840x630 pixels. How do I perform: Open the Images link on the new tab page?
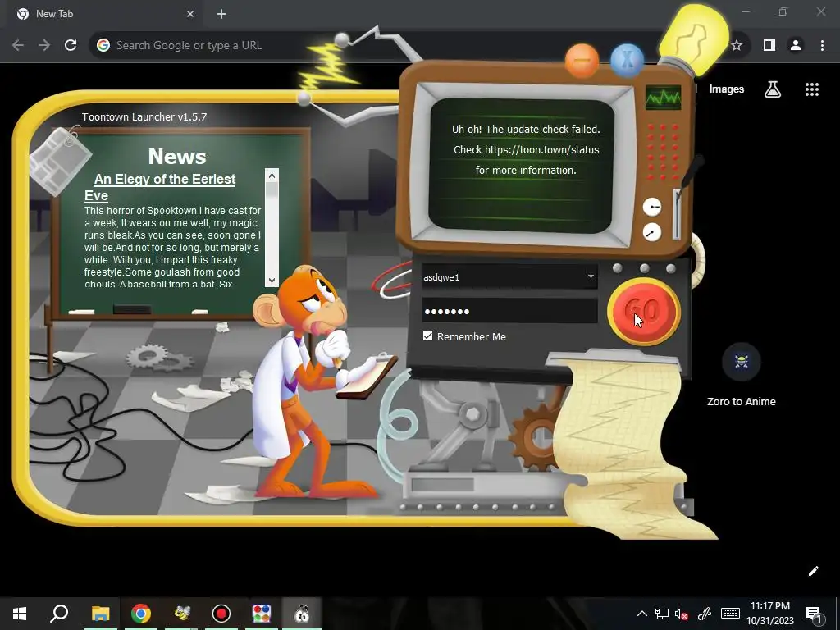[727, 89]
